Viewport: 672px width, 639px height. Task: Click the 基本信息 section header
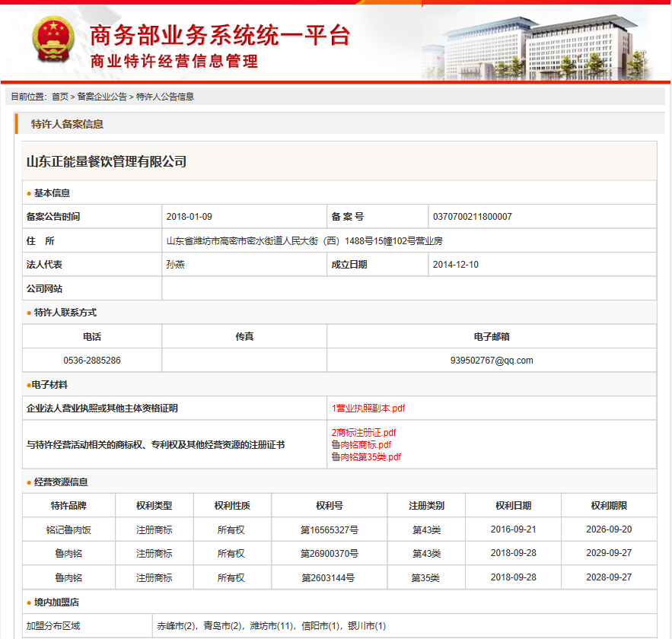tap(52, 193)
